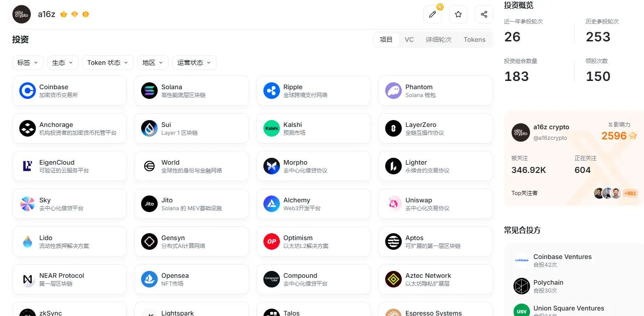Click the LayerZero logo icon
Image resolution: width=644 pixels, height=316 pixels.
tap(393, 128)
